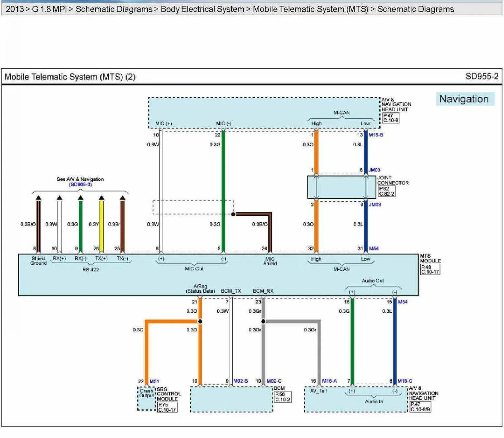Click the 'BCM_RX' terminal label
Image resolution: width=504 pixels, height=438 pixels.
[263, 291]
